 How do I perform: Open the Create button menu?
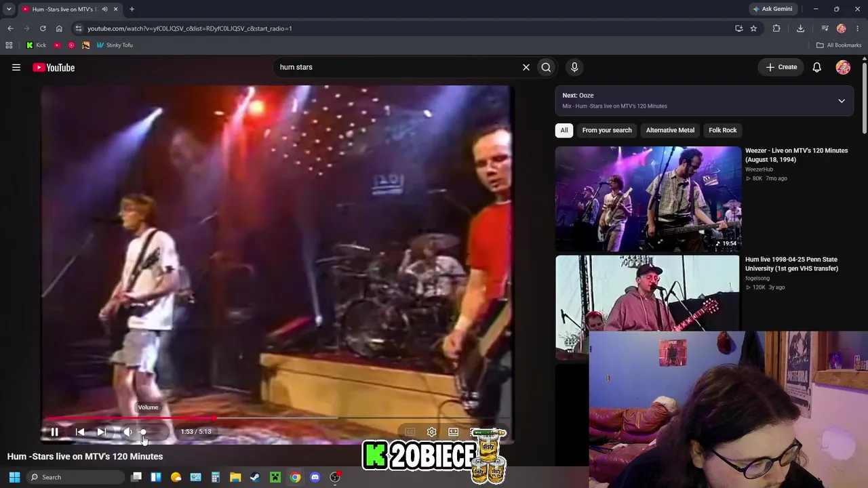(781, 67)
